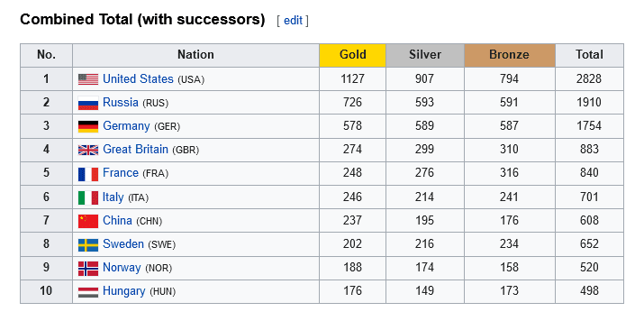Click the Hungary flag icon

[88, 292]
